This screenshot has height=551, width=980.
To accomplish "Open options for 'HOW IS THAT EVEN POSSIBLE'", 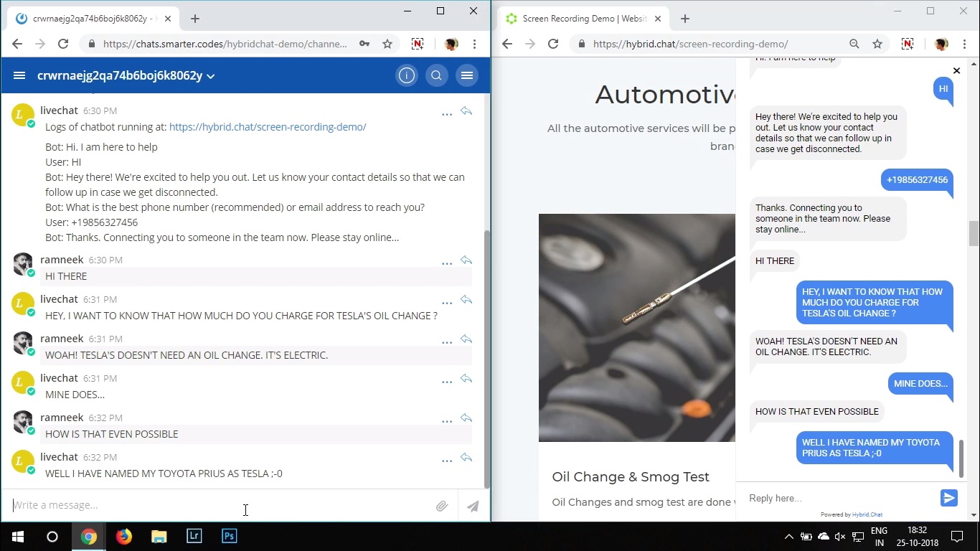I will coord(447,421).
